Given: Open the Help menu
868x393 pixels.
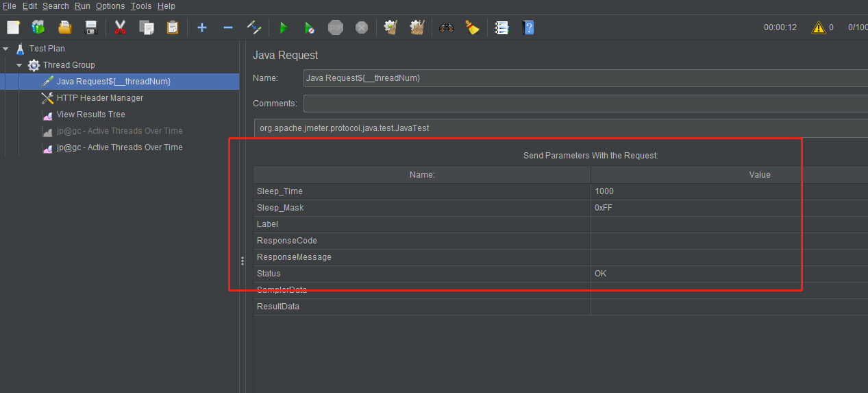Looking at the screenshot, I should (166, 6).
